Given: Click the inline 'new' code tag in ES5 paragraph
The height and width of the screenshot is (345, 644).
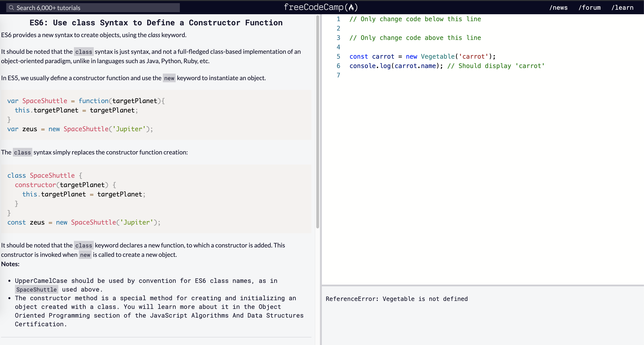Looking at the screenshot, I should (169, 78).
